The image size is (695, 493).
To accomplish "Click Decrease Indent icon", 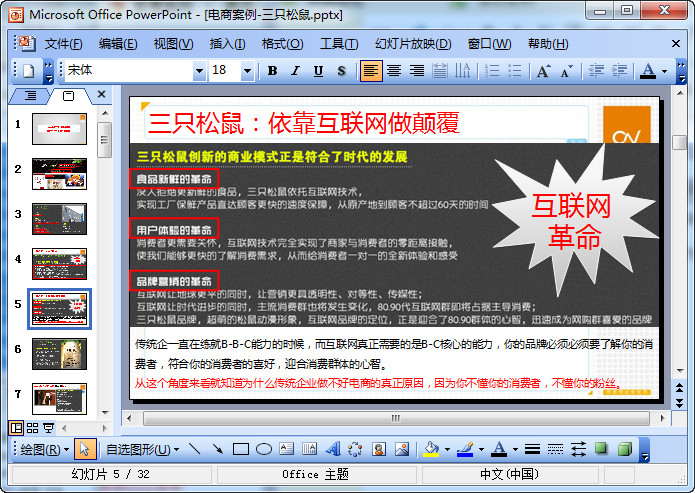I will tap(596, 71).
